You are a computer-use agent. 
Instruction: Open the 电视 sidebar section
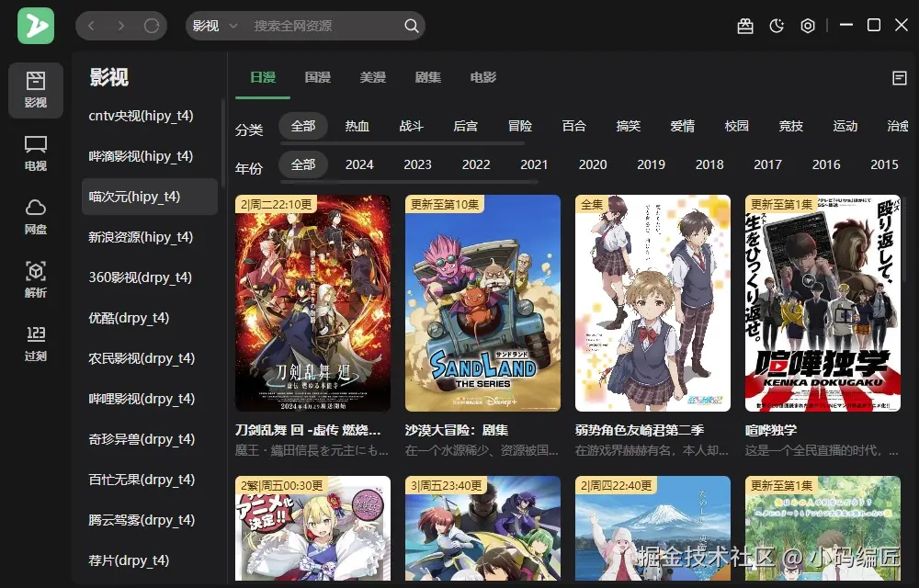pos(36,153)
